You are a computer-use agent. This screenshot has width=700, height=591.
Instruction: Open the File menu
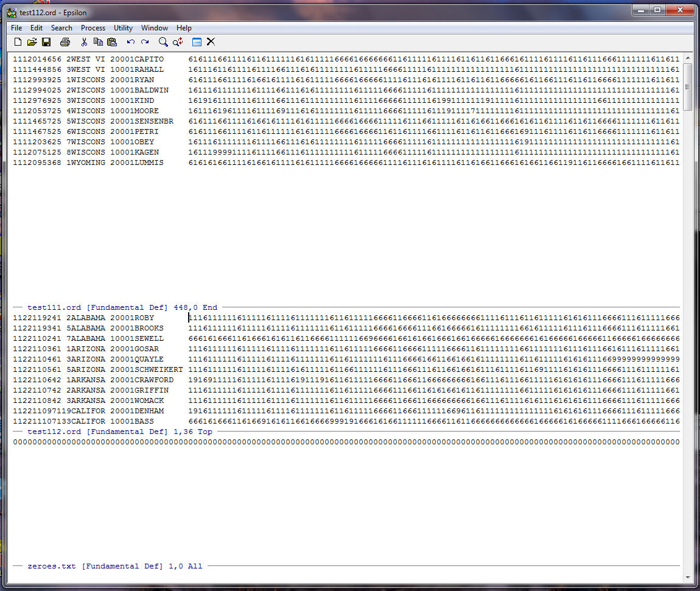[16, 28]
